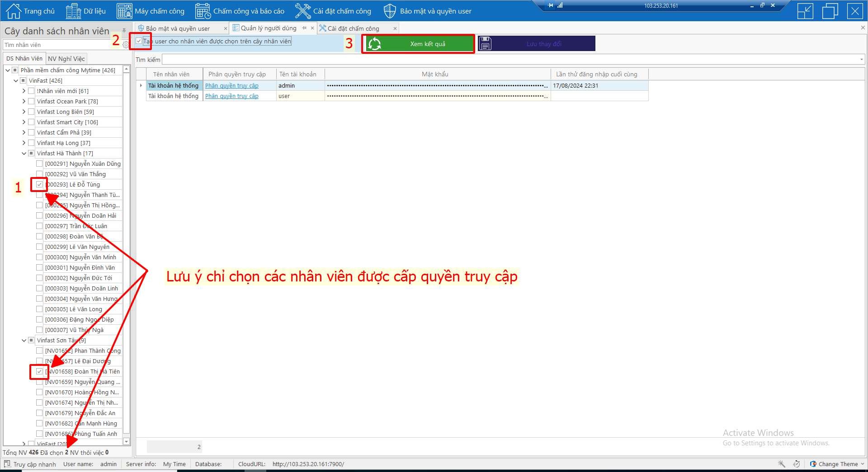Open the Tìm kiếm dropdown arrow
Screen dimensions: 868x472
tap(862, 60)
